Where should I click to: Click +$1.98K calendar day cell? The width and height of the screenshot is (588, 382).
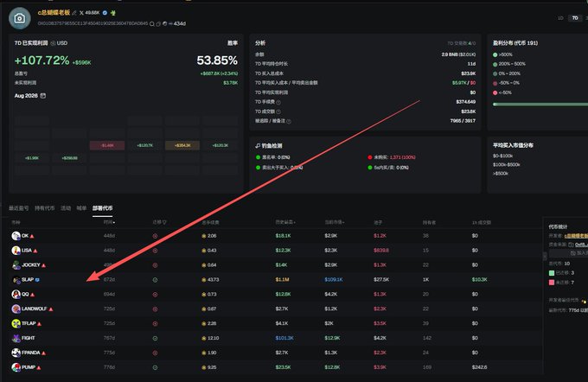32,158
